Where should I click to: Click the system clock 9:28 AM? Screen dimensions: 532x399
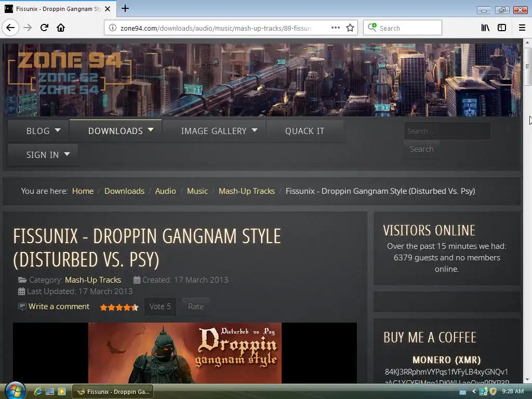[x=513, y=392]
